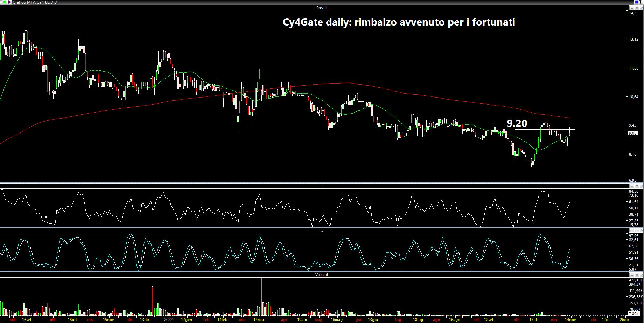Click the Prezzi panel header
Screen dimensions: 644x323
[x=321, y=8]
